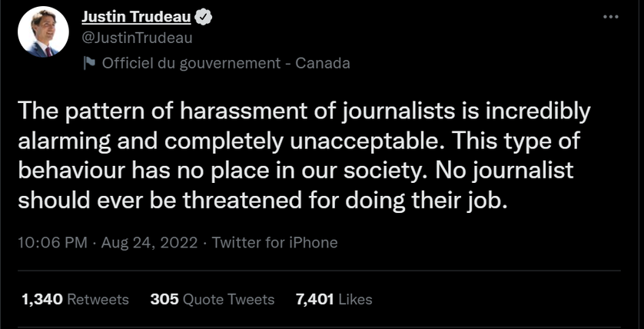The image size is (644, 329).
Task: Click the word 'society' in the tweet
Action: click(x=385, y=171)
